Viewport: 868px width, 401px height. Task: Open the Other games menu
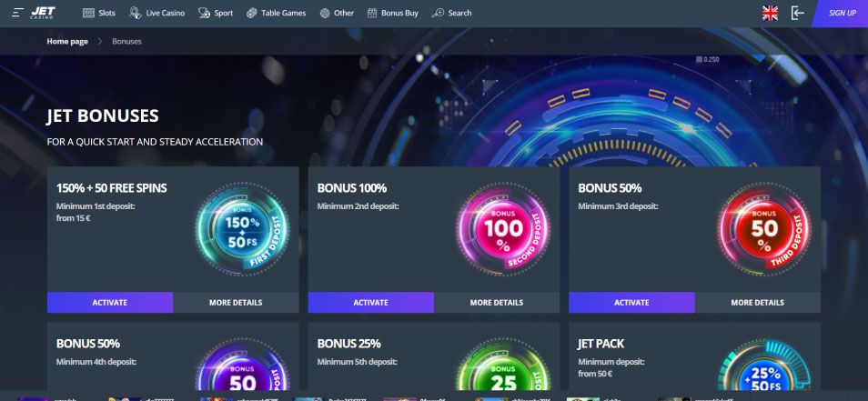(338, 13)
